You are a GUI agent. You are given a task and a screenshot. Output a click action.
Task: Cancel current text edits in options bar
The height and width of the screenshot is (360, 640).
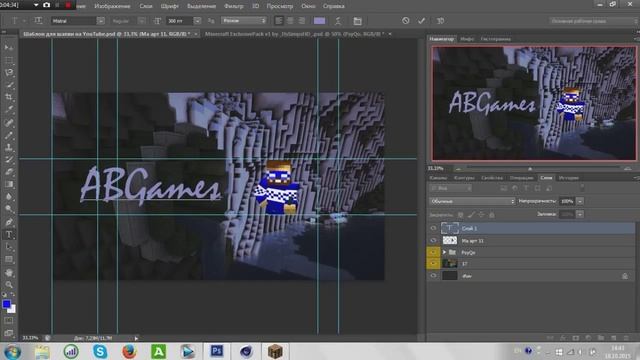point(405,20)
